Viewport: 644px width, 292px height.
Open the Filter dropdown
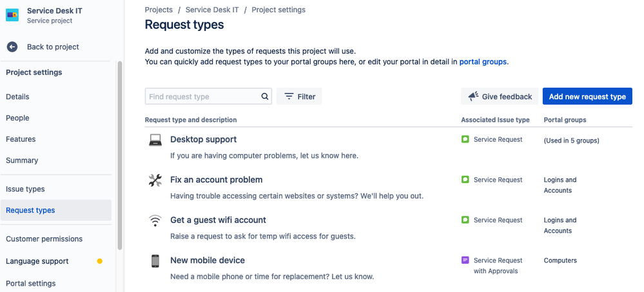coord(300,97)
